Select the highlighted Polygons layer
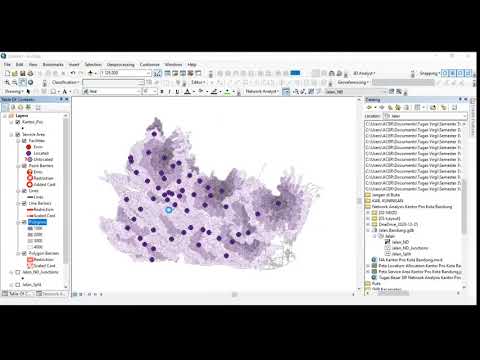The height and width of the screenshot is (360, 480). [37, 222]
